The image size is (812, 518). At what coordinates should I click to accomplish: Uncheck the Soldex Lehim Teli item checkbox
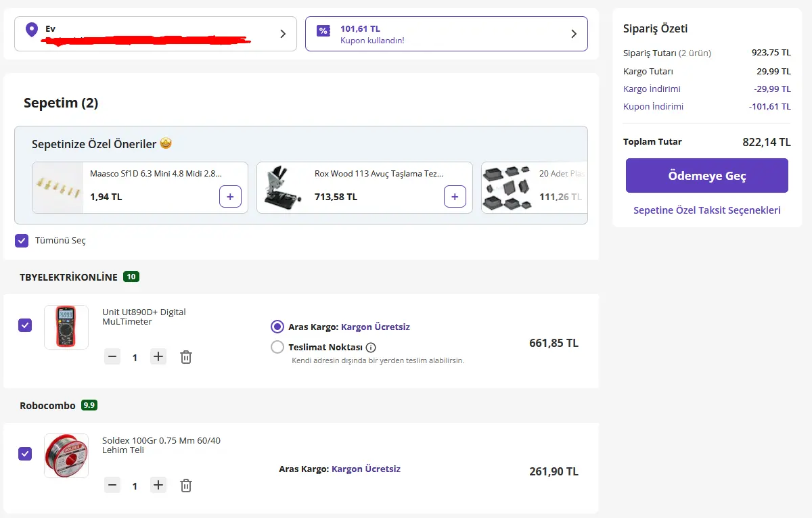pyautogui.click(x=25, y=454)
